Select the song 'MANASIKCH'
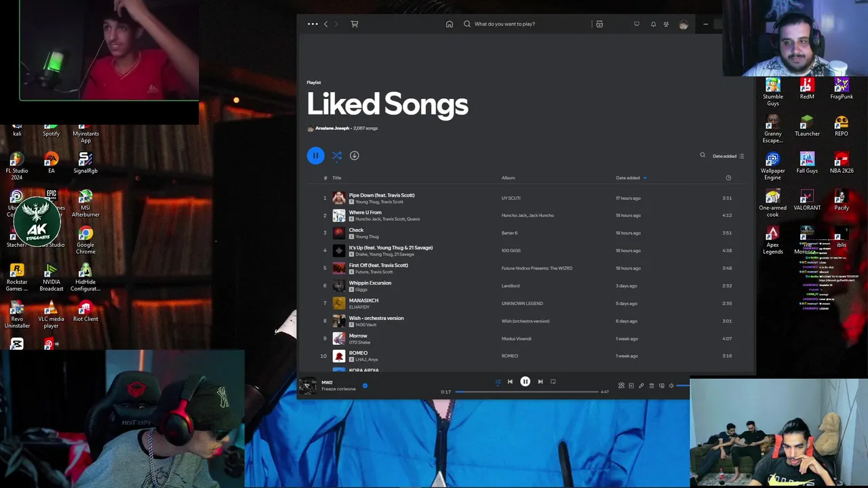The image size is (868, 488). click(363, 300)
